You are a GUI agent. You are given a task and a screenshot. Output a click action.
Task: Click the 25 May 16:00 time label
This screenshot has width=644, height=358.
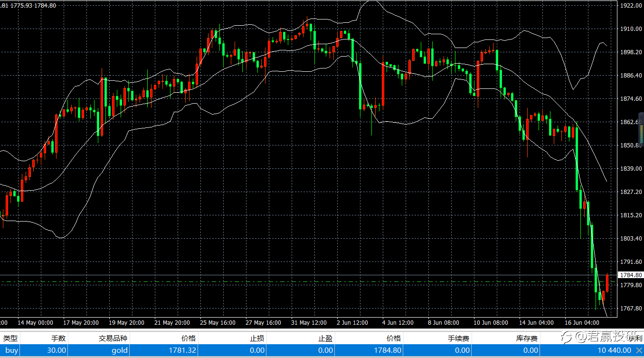point(218,323)
